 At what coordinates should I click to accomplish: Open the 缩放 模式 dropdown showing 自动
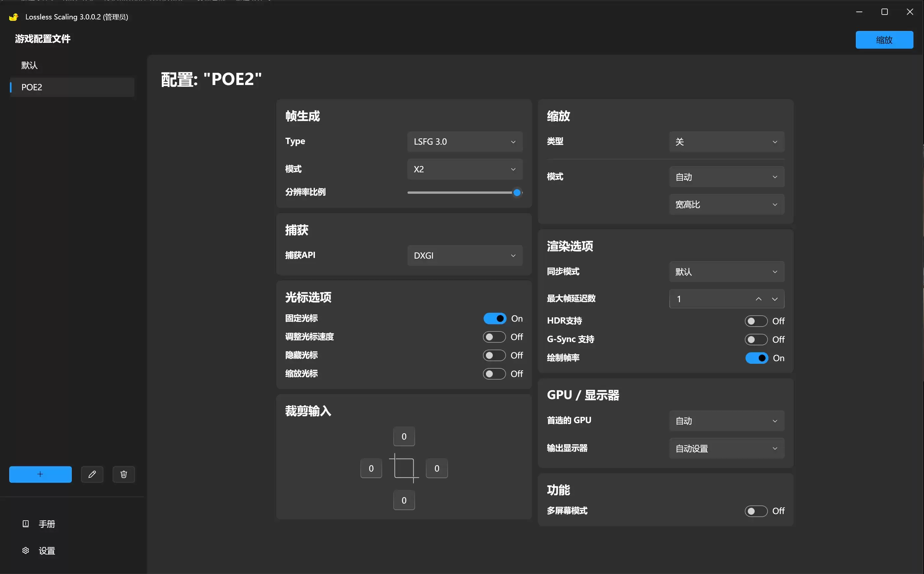(x=727, y=177)
